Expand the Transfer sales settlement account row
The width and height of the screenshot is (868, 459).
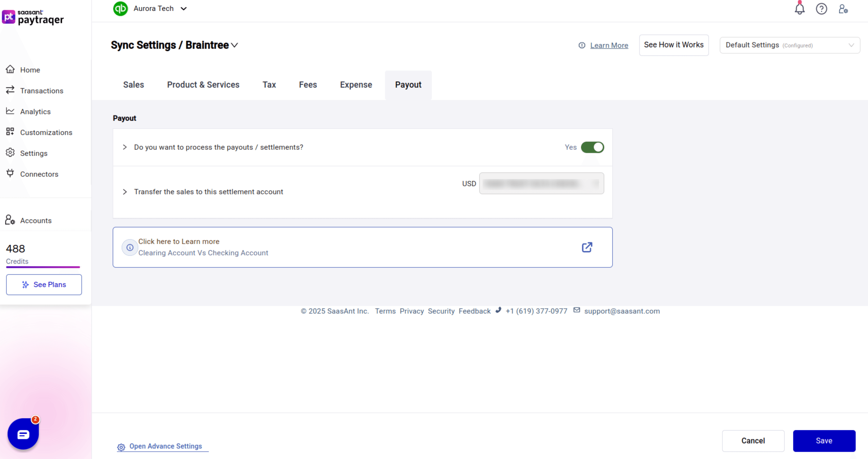pyautogui.click(x=125, y=192)
